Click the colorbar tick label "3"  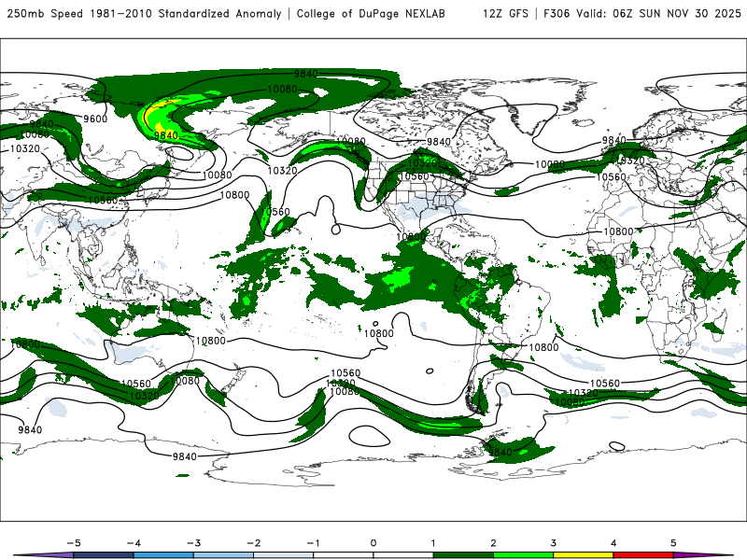click(x=553, y=543)
